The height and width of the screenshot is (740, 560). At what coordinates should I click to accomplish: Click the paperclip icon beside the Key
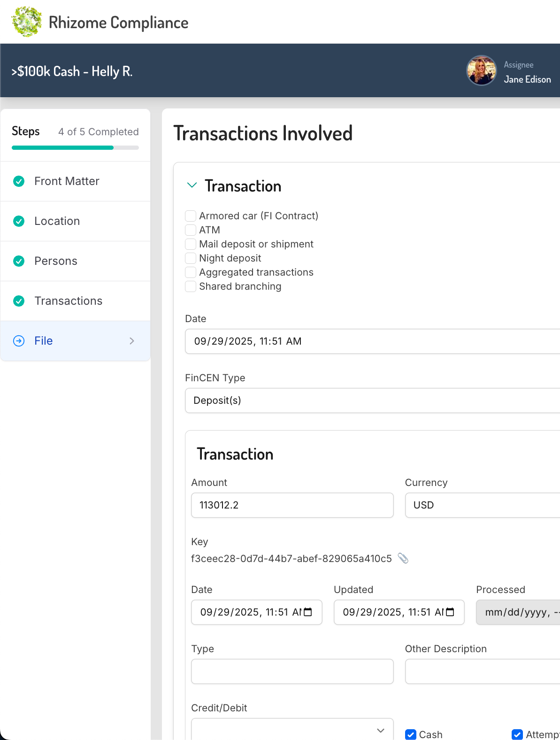pos(403,558)
